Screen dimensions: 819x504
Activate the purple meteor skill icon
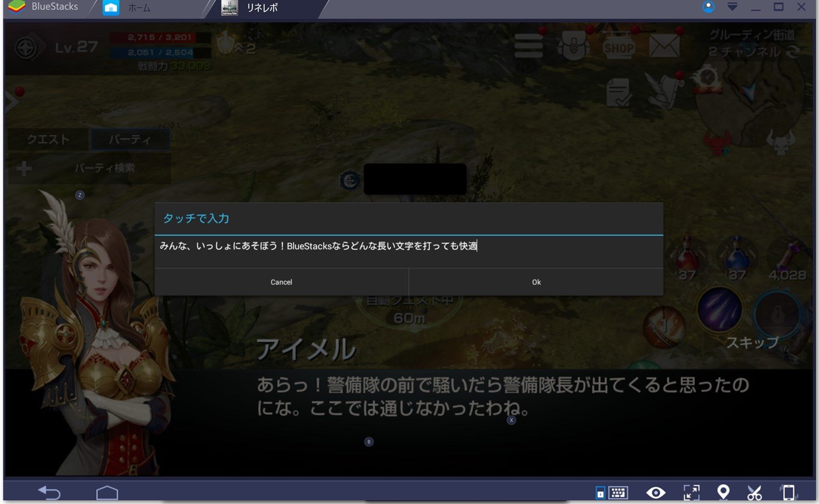(719, 310)
